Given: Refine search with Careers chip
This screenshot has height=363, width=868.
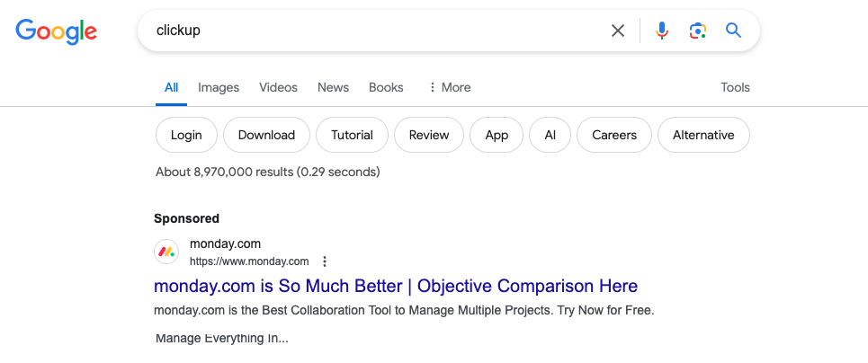Looking at the screenshot, I should (x=614, y=135).
